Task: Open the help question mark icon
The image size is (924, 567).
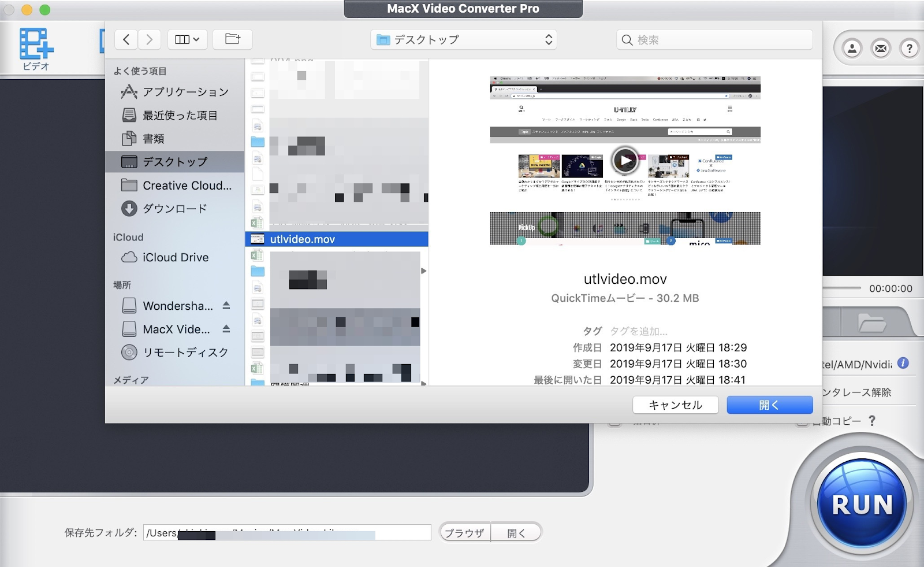Action: (910, 49)
